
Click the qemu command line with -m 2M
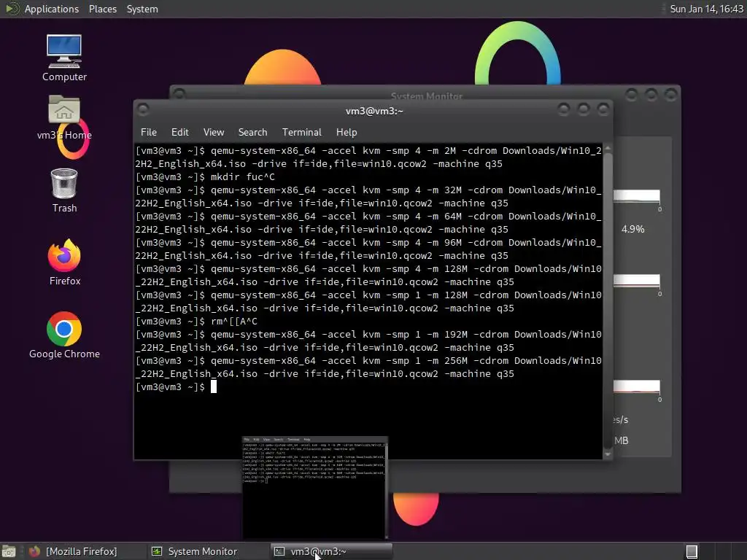pyautogui.click(x=368, y=157)
